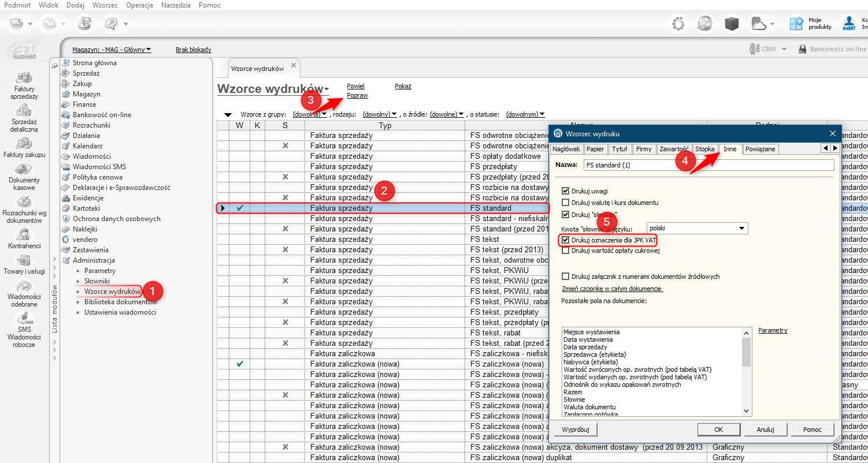Viewport: 868px width, 463px height.
Task: Click the Faktury zakupu sidebar icon
Action: tap(24, 144)
